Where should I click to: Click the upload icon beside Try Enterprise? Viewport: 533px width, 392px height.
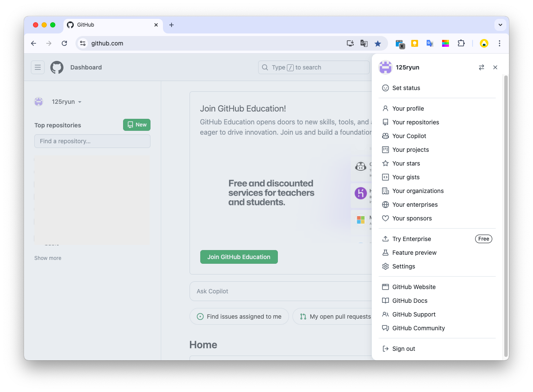(x=385, y=239)
